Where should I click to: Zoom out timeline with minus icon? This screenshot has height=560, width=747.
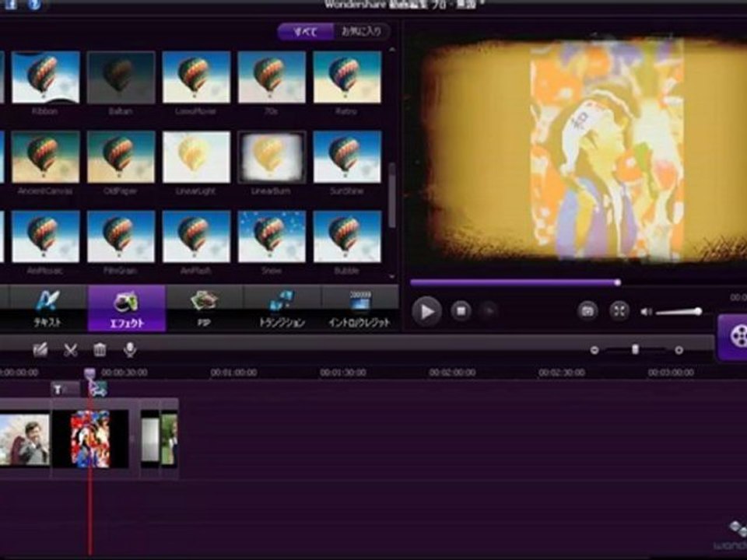(594, 350)
